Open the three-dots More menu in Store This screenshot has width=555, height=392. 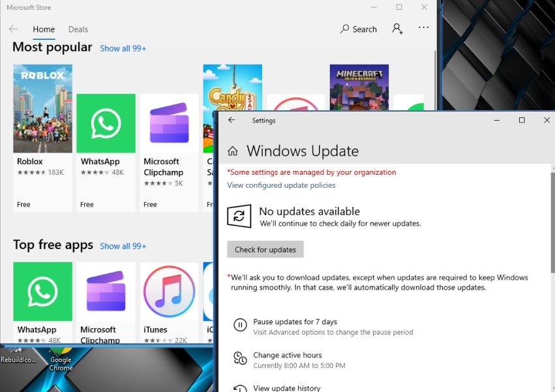pos(423,27)
